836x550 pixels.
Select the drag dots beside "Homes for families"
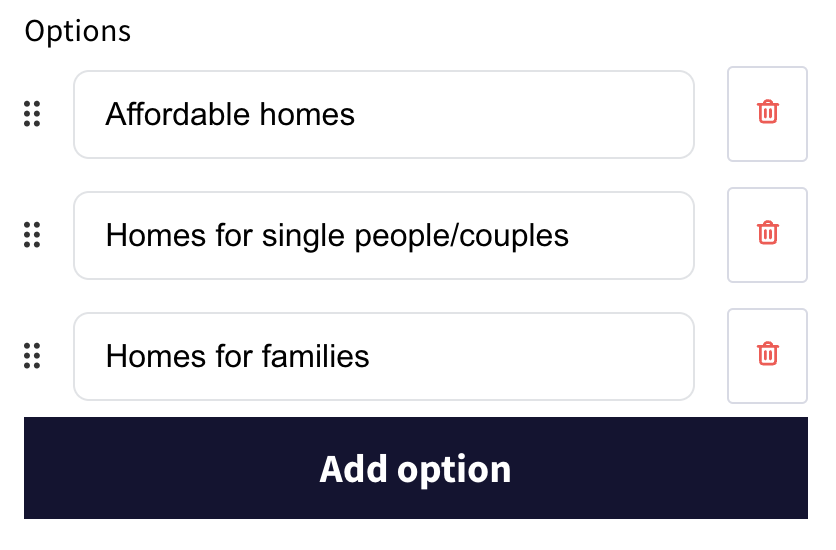pos(32,355)
